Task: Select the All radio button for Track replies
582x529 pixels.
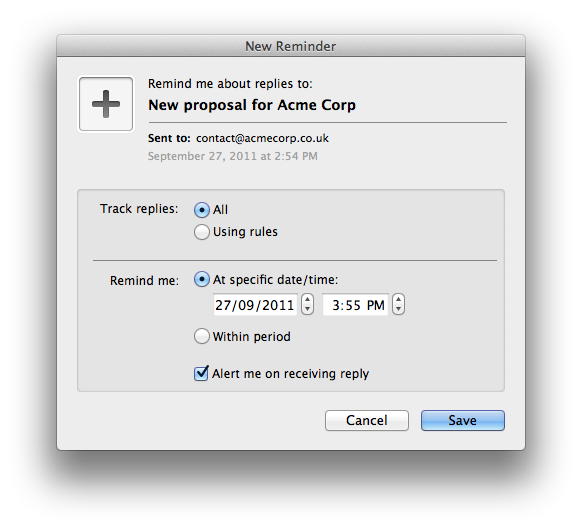Action: (202, 210)
